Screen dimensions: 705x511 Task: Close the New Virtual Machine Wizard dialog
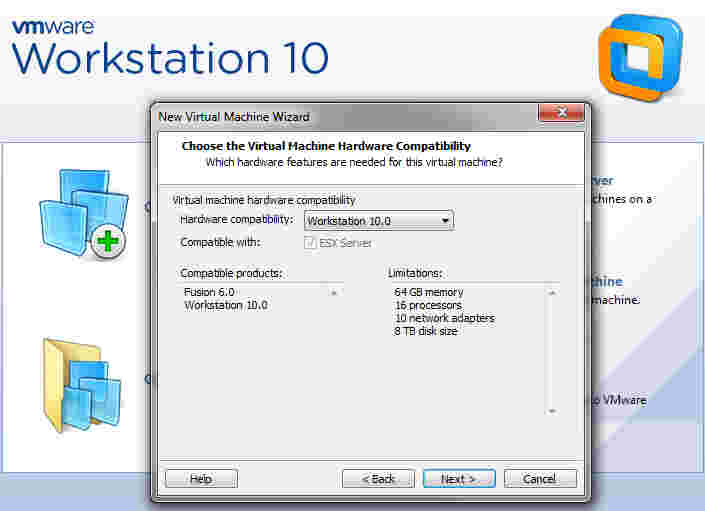tap(561, 112)
